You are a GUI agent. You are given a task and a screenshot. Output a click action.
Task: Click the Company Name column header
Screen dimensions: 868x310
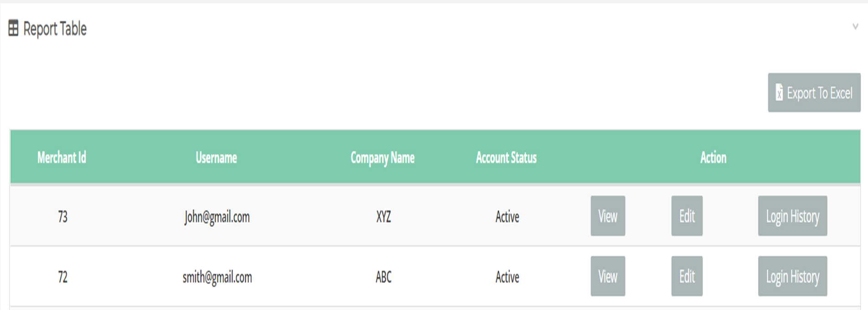click(x=382, y=158)
